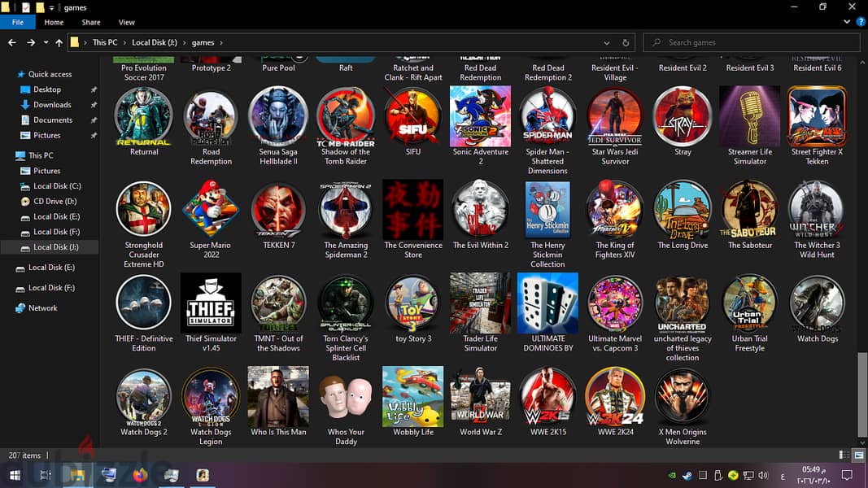Launch Firefox from the taskbar
This screenshot has width=868, height=488.
coord(140,475)
